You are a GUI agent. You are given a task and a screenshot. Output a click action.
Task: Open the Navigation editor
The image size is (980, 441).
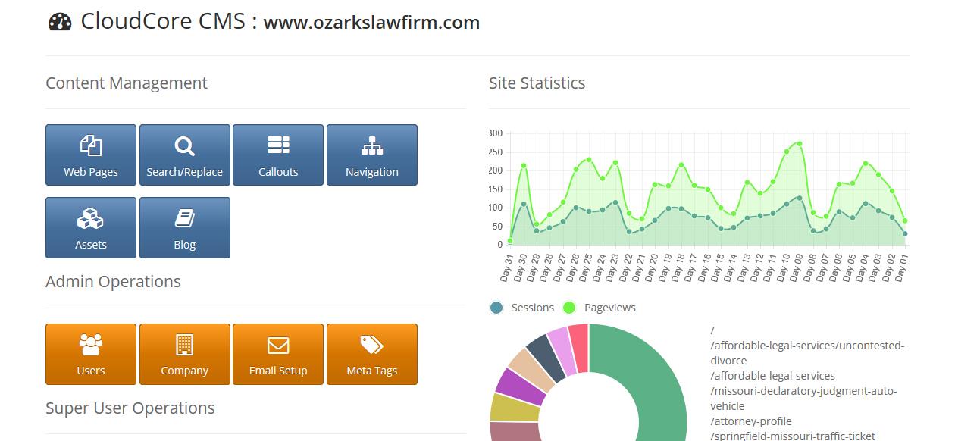point(371,155)
